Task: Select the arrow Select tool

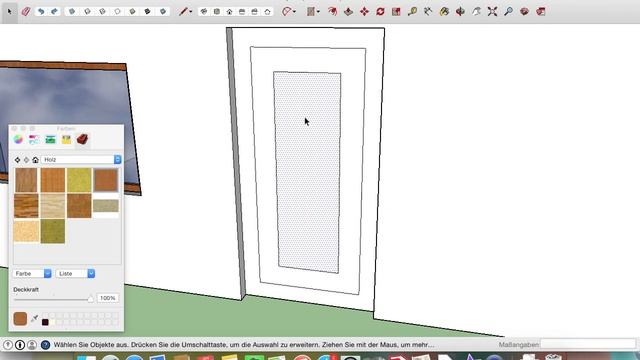Action: [9, 11]
